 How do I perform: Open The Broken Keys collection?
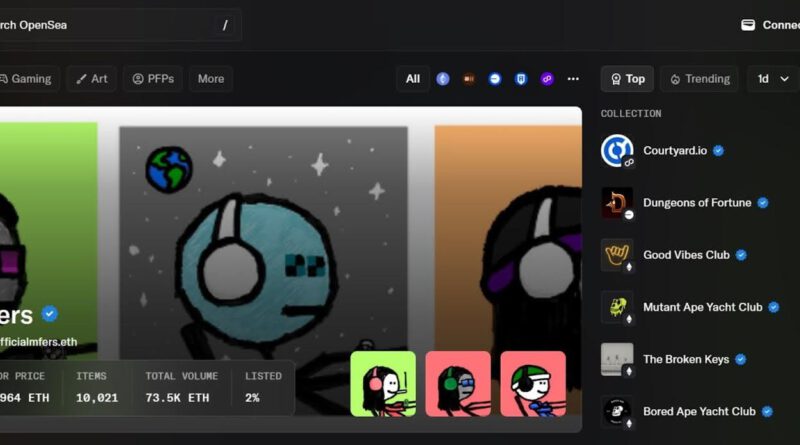(684, 359)
